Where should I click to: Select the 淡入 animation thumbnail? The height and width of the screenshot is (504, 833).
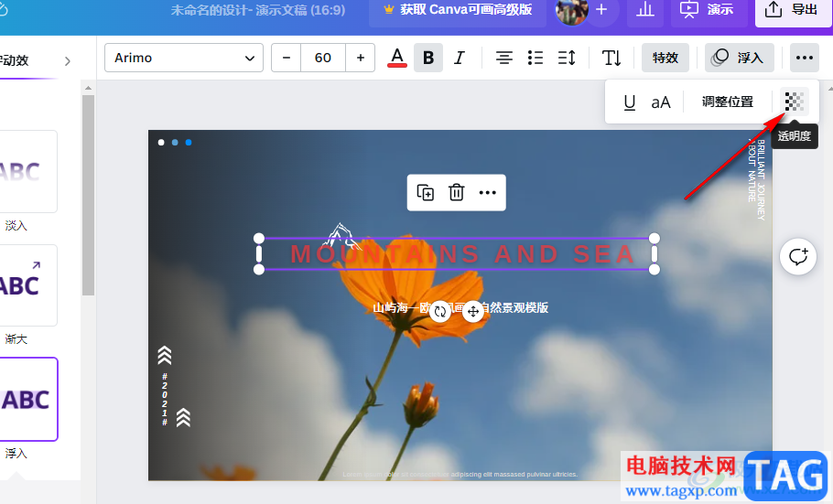(x=27, y=171)
